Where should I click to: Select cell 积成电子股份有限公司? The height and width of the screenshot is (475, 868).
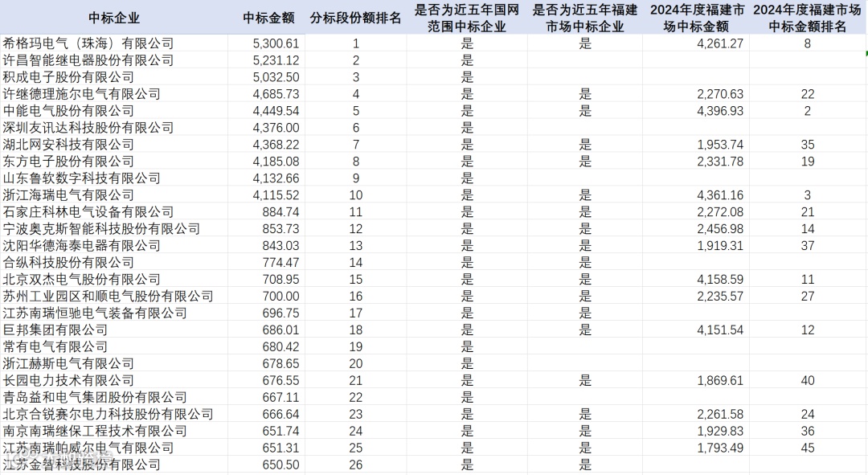pyautogui.click(x=114, y=77)
